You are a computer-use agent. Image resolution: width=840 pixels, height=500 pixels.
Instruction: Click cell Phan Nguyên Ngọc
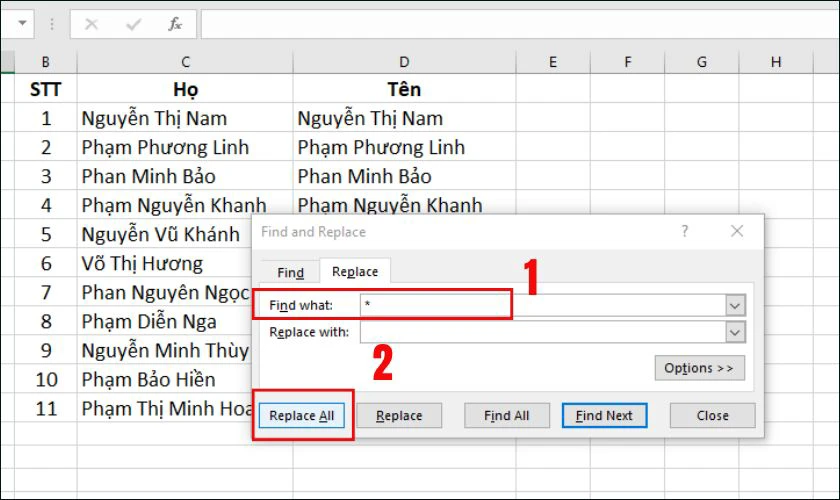[x=165, y=292]
